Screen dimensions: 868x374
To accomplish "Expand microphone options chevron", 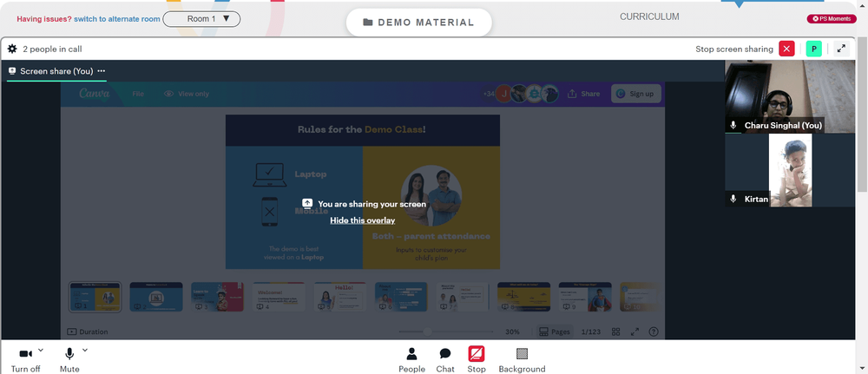I will coord(85,350).
